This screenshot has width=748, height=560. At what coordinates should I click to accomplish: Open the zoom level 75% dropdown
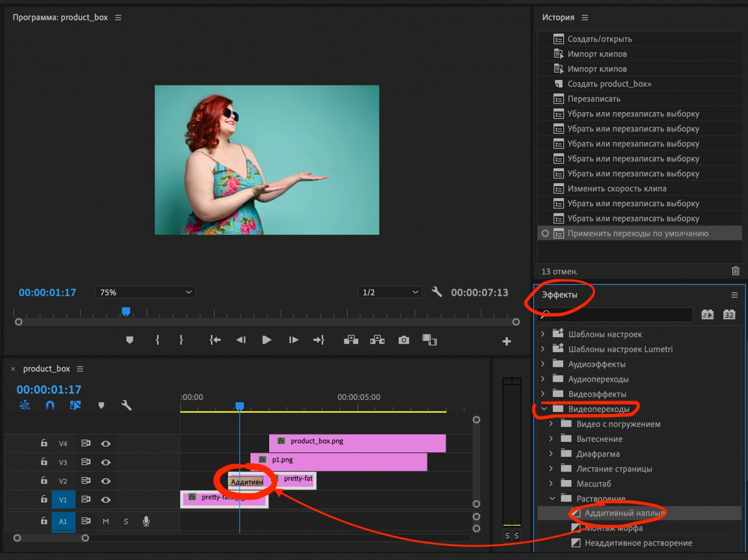(145, 292)
